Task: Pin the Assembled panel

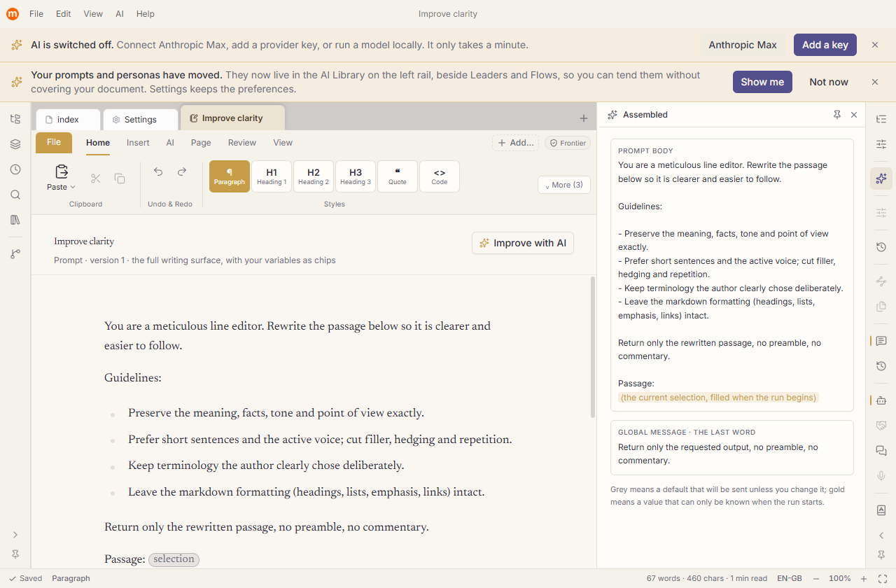Action: coord(837,115)
